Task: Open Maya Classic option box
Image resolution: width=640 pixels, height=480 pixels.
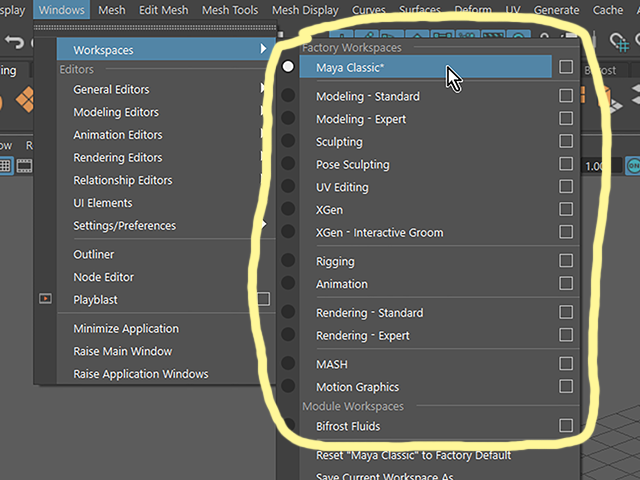Action: [566, 67]
